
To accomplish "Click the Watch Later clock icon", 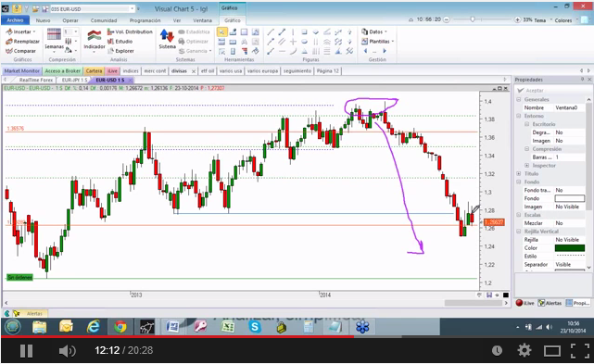I will pyautogui.click(x=497, y=351).
